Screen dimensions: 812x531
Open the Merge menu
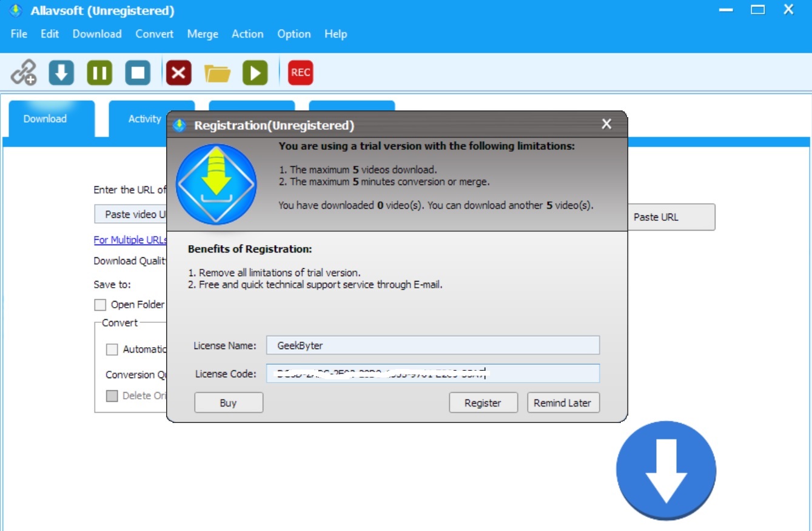[x=202, y=34]
